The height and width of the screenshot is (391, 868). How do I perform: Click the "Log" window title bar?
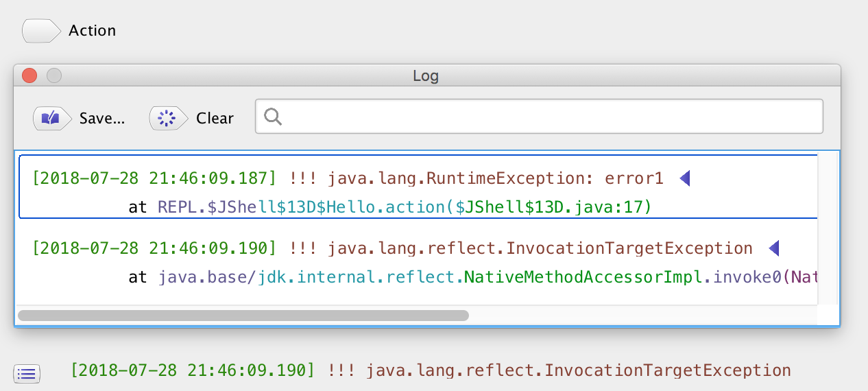pyautogui.click(x=425, y=75)
